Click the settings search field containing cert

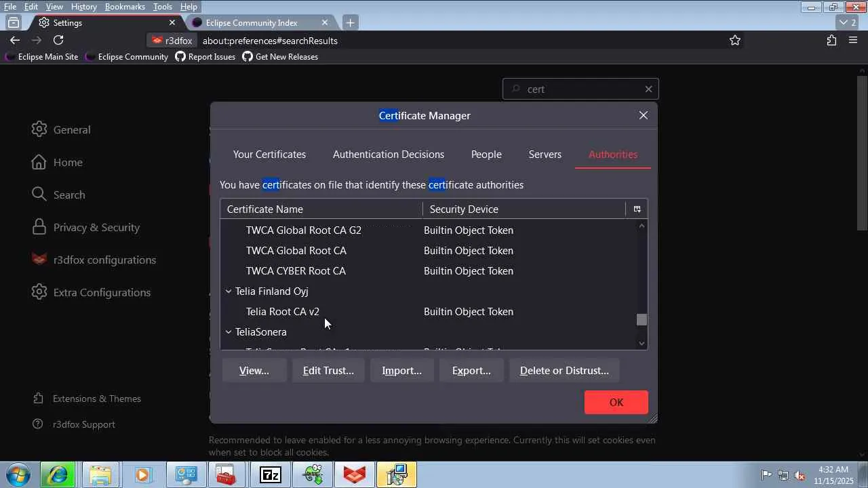pyautogui.click(x=580, y=89)
